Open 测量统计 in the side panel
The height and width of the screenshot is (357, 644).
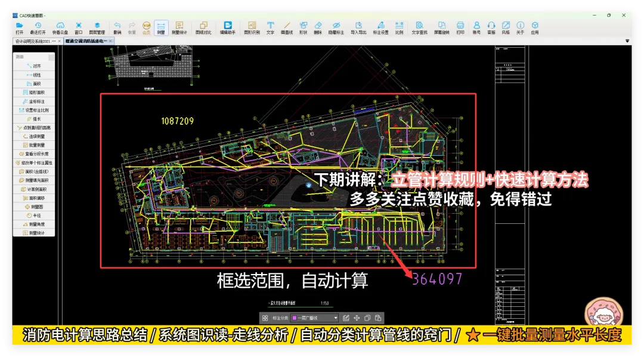pos(33,233)
